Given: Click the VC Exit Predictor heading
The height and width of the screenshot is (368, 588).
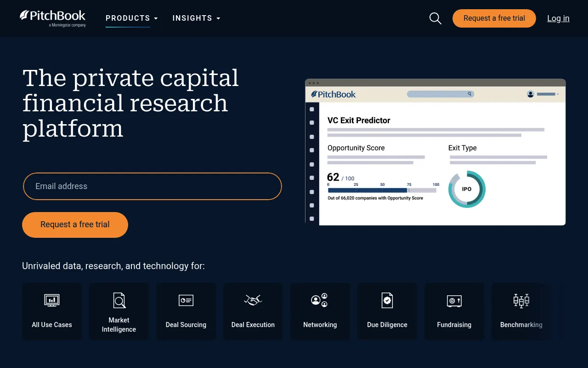Looking at the screenshot, I should [x=359, y=121].
